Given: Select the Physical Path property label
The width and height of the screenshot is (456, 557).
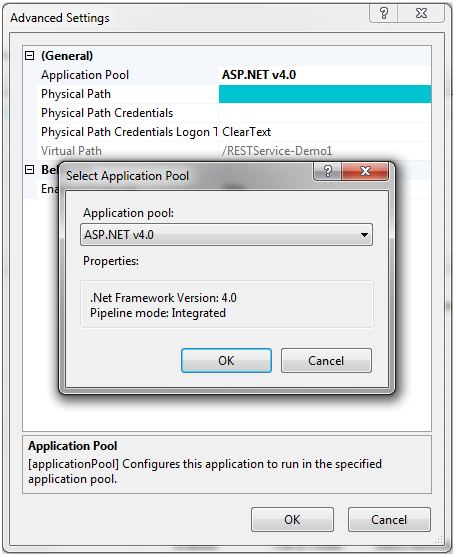Looking at the screenshot, I should pyautogui.click(x=76, y=94).
